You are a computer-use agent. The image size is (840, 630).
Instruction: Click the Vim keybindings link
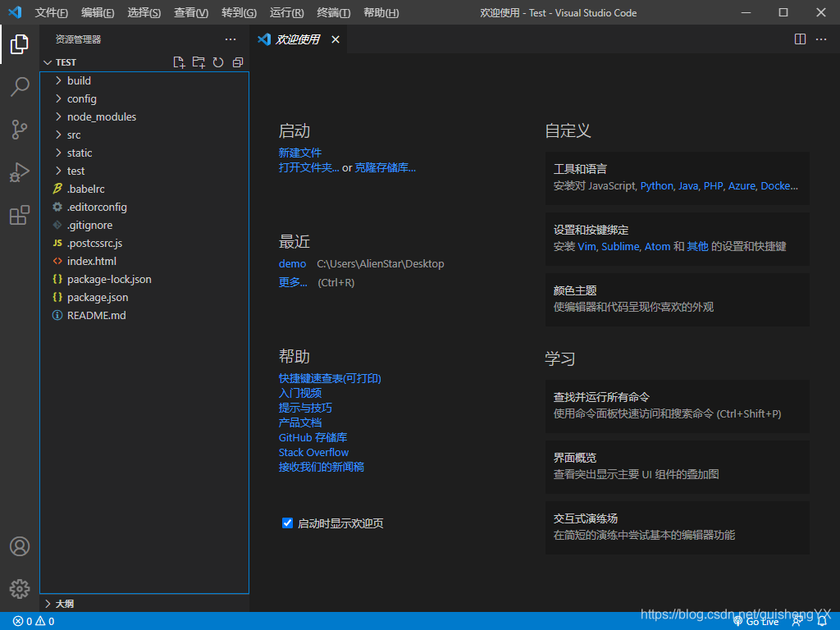587,246
